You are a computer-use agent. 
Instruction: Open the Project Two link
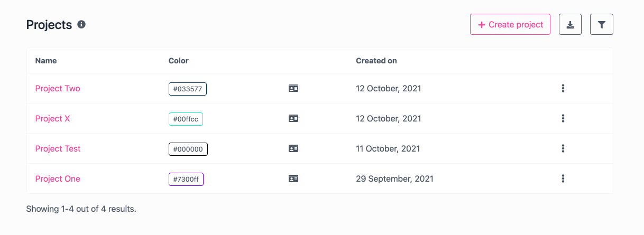pyautogui.click(x=58, y=89)
